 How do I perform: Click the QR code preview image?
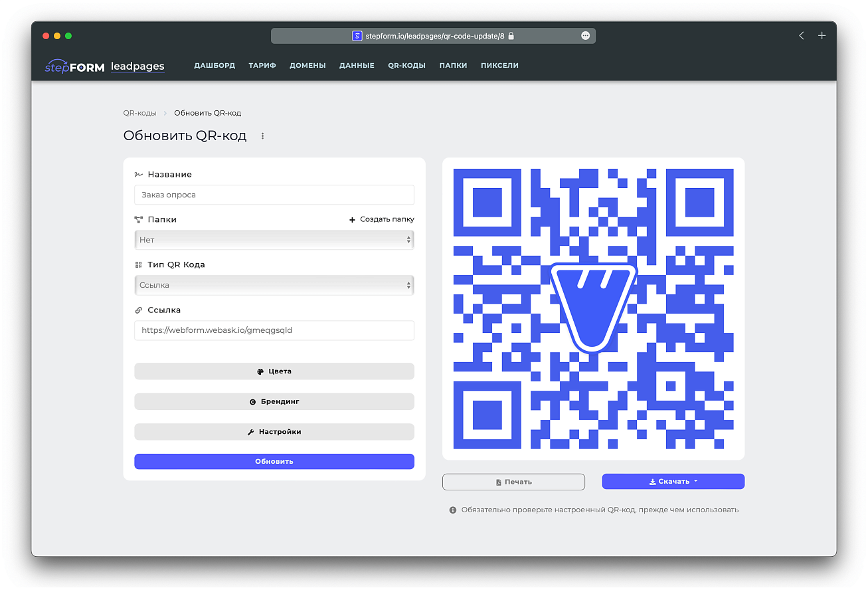click(x=593, y=309)
